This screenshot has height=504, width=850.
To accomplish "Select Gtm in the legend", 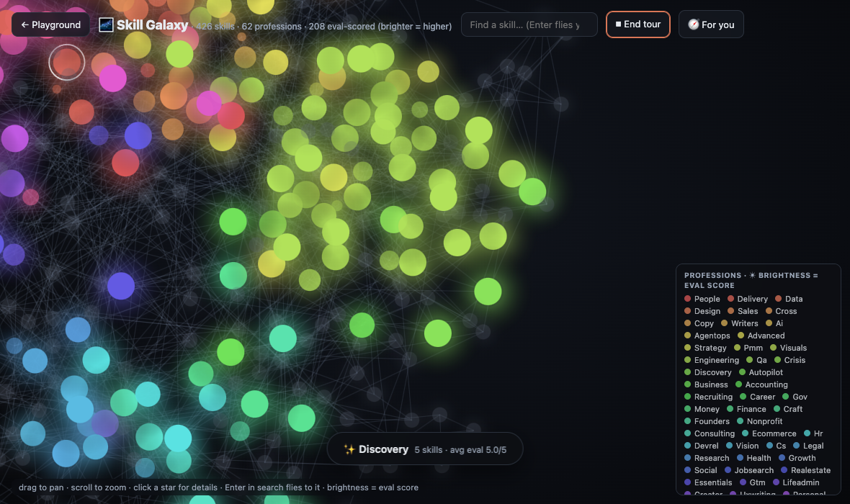I will point(753,482).
